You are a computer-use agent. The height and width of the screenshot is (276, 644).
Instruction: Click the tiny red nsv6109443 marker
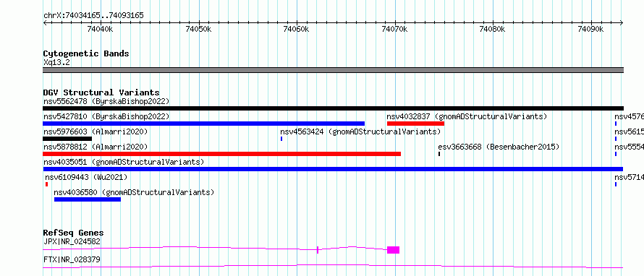pos(46,184)
